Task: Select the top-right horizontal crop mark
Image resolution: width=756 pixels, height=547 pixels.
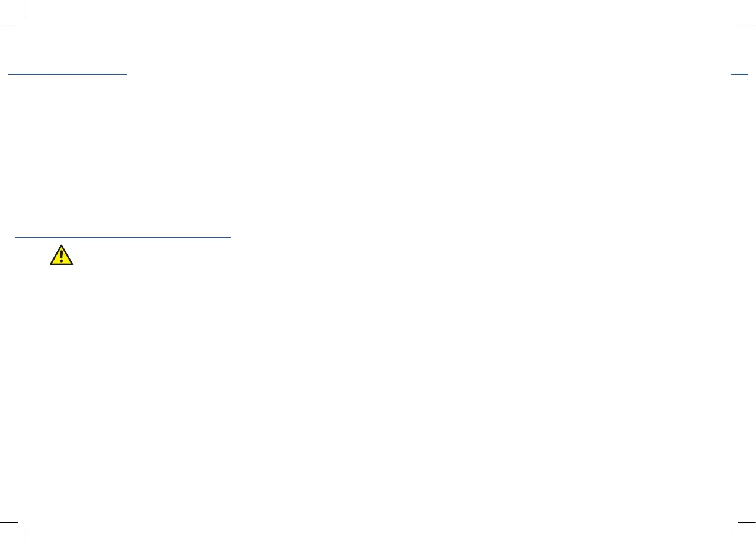Action: pos(747,25)
